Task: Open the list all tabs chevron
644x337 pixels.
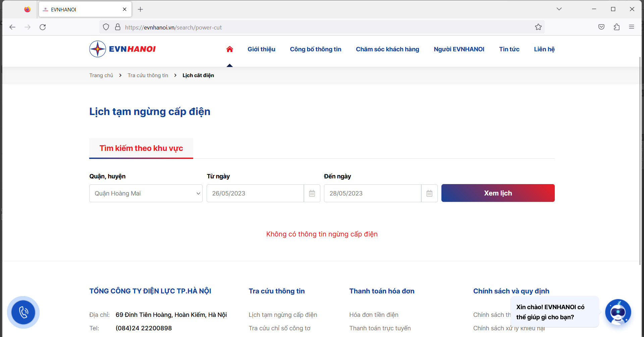Action: 559,9
